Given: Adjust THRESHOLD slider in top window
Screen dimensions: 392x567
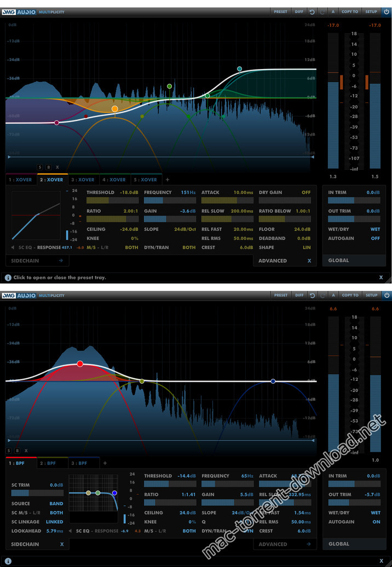Looking at the screenshot, I should (x=112, y=200).
